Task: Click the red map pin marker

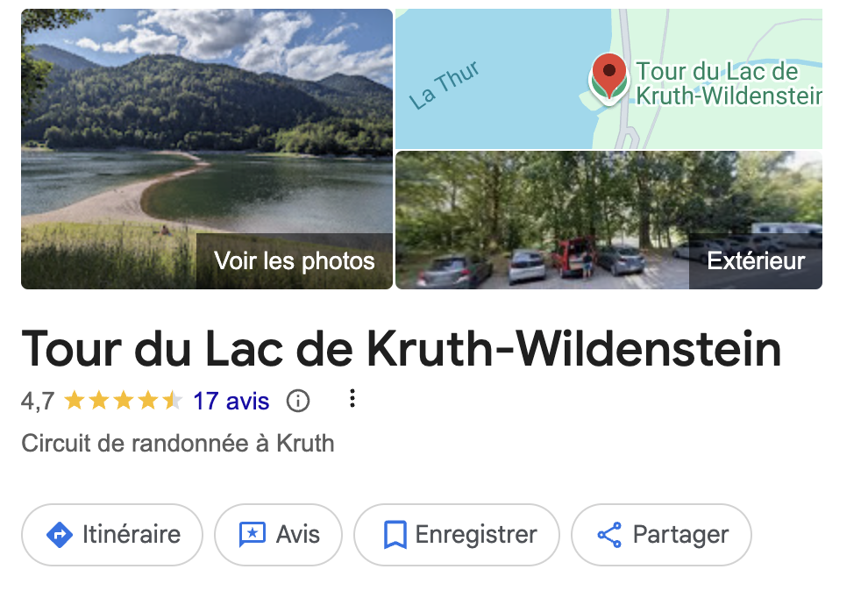Action: (x=609, y=77)
